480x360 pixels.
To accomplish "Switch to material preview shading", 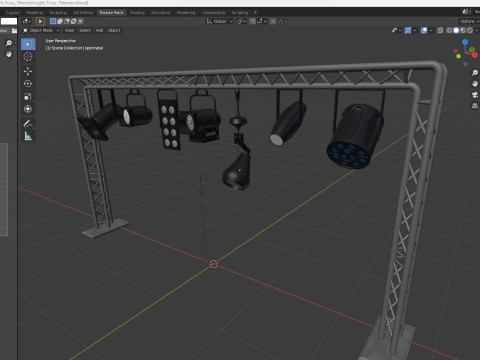I will pos(463,31).
